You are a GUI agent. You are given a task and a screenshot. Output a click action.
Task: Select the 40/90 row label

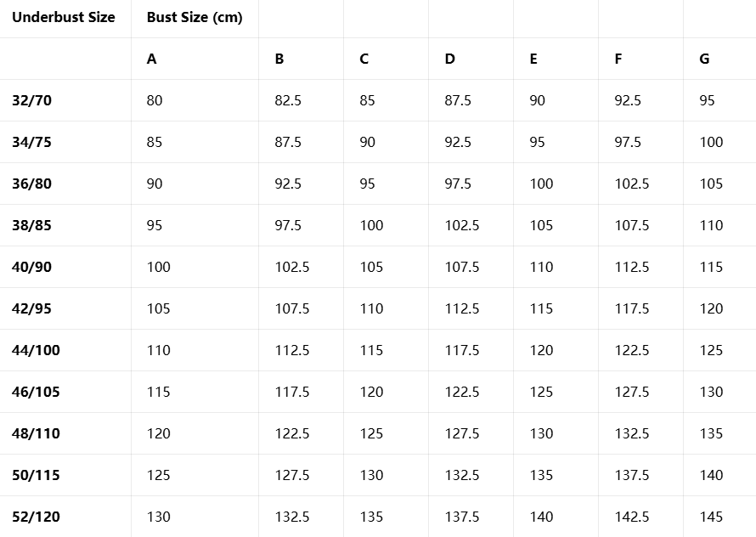[x=32, y=268]
